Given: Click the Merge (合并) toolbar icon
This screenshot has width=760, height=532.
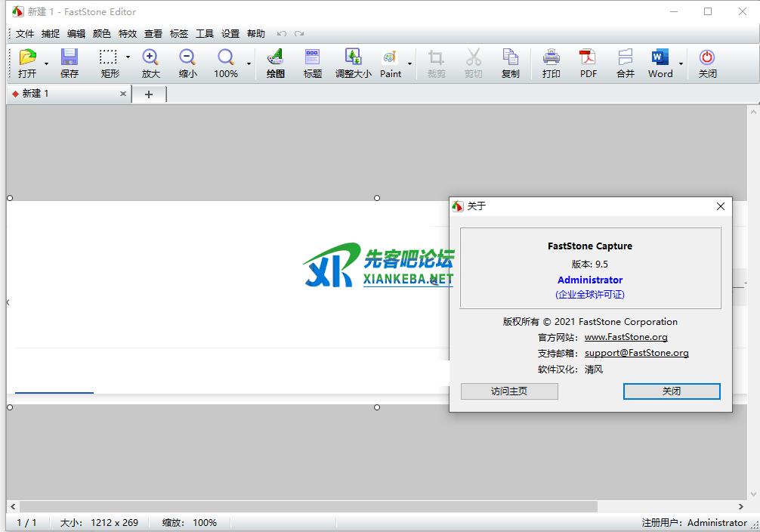Looking at the screenshot, I should 625,63.
